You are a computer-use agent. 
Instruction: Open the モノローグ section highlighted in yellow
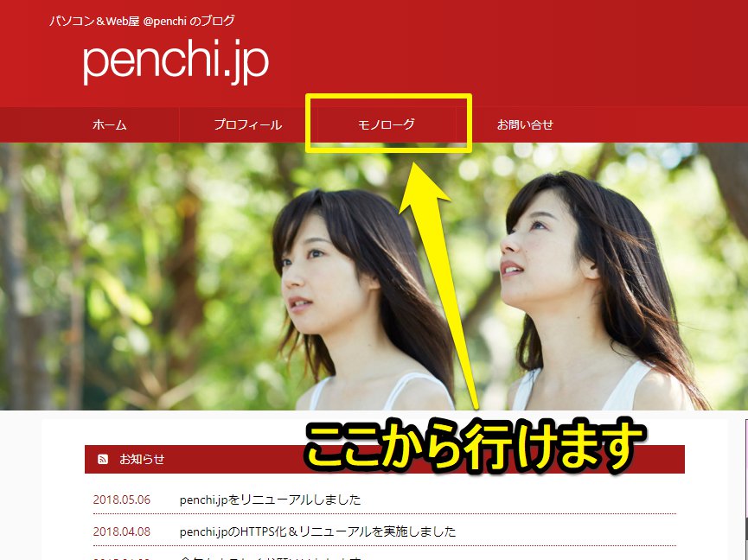click(x=386, y=124)
